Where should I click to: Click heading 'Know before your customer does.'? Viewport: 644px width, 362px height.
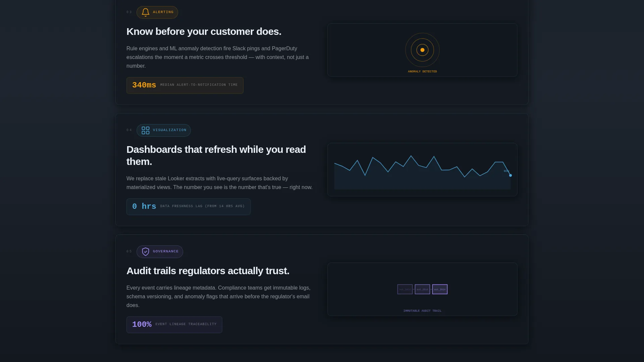click(204, 32)
